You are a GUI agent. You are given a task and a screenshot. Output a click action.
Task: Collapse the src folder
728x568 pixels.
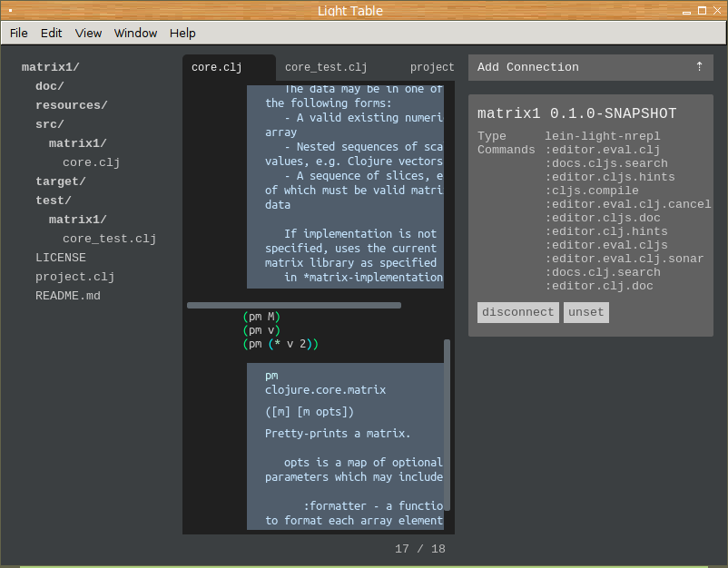[x=50, y=124]
